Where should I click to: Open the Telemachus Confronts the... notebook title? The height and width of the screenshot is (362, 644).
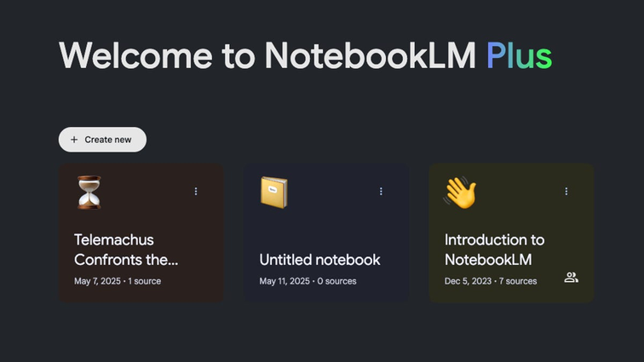(x=126, y=250)
